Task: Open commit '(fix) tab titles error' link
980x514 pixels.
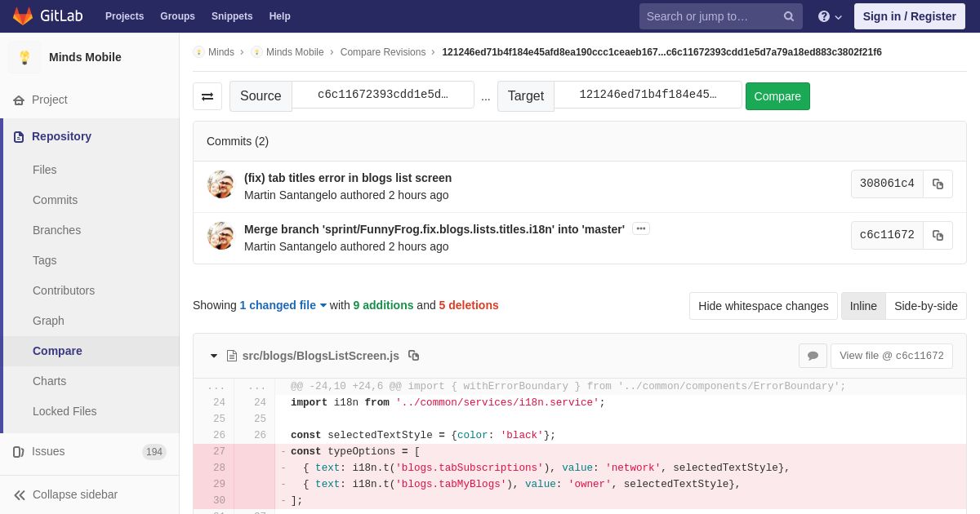Action: (348, 178)
